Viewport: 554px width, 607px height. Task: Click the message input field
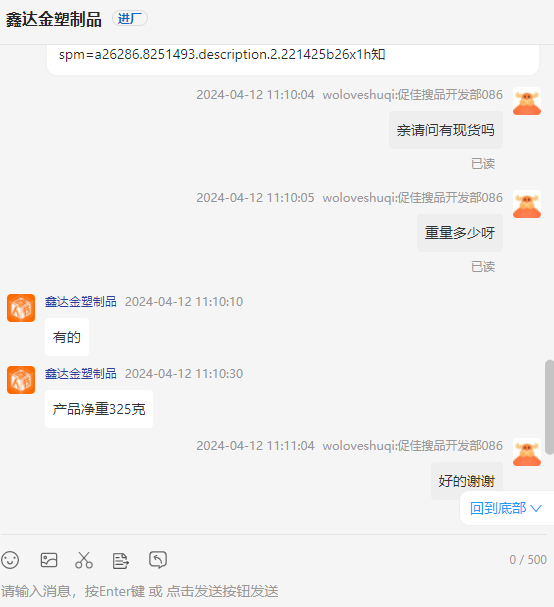pos(273,591)
